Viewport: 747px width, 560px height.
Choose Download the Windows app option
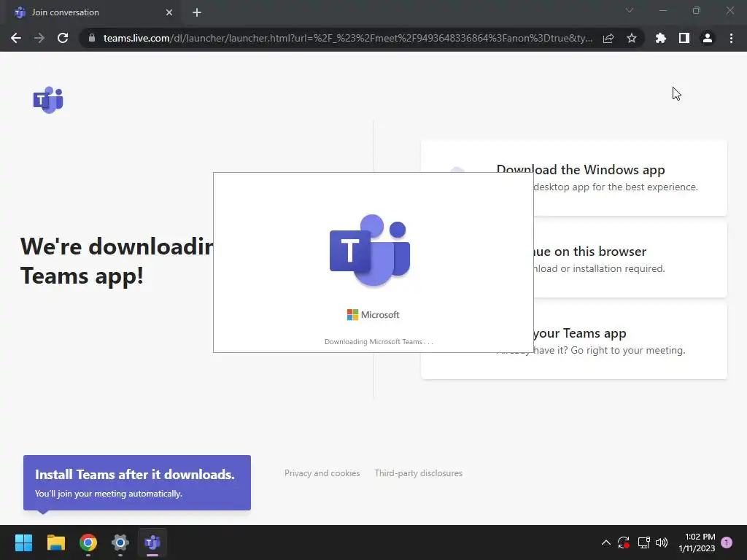(574, 178)
